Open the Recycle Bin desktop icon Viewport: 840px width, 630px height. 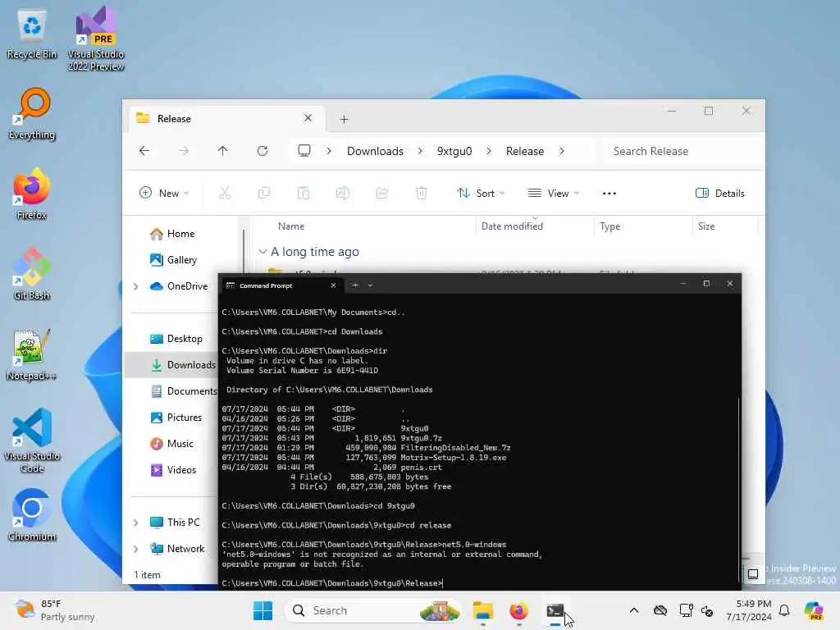coord(32,34)
